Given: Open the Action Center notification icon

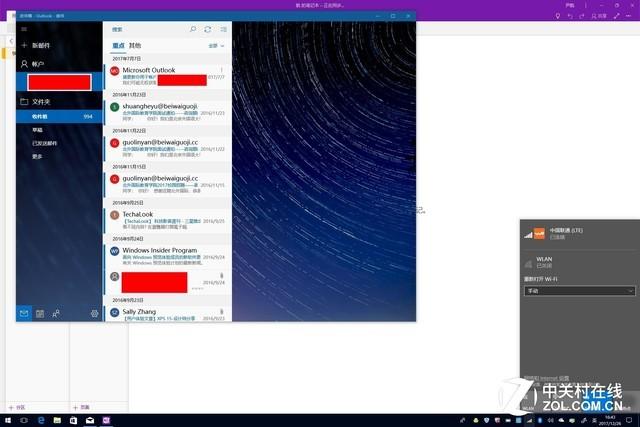Looking at the screenshot, I should click(x=629, y=420).
